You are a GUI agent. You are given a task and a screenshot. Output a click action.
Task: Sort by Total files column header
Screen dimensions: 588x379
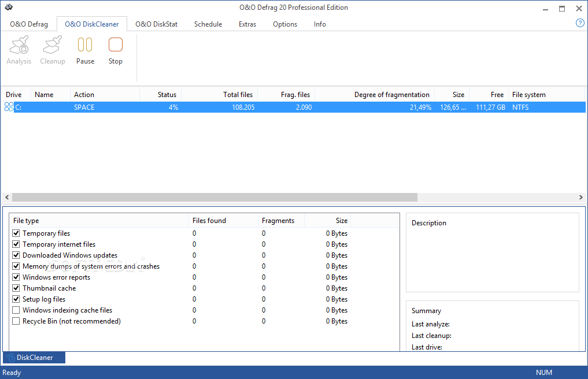click(219, 95)
